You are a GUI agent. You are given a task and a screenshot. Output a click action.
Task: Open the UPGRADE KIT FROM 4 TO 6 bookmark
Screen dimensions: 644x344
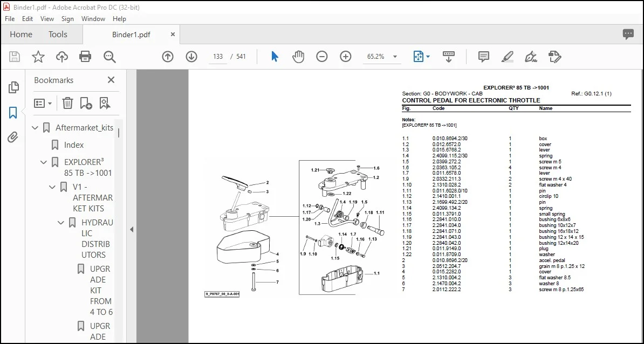(101, 290)
